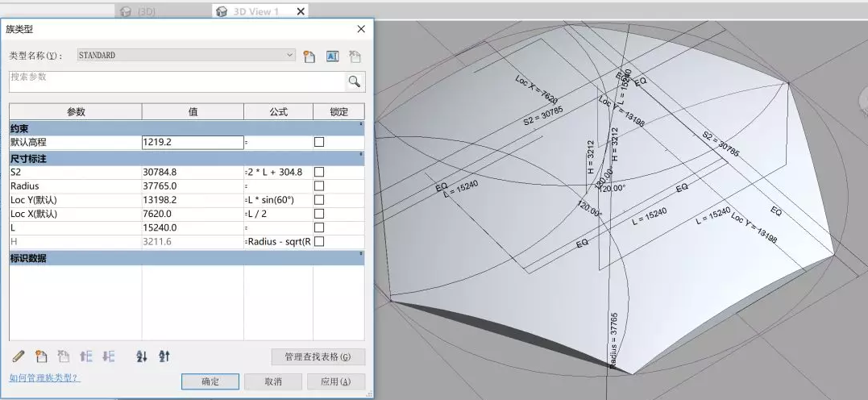Sort parameters in ascending order
Image resolution: width=868 pixels, height=400 pixels.
coord(142,356)
